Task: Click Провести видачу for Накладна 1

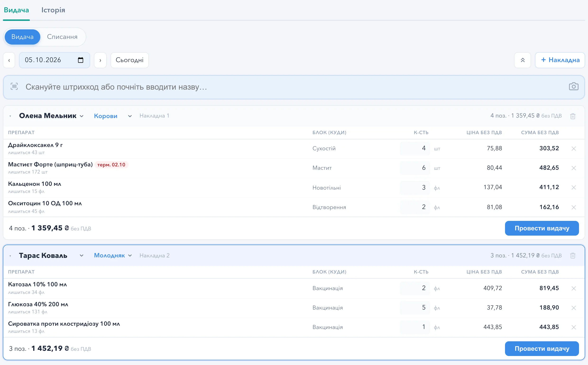Action: [x=542, y=228]
